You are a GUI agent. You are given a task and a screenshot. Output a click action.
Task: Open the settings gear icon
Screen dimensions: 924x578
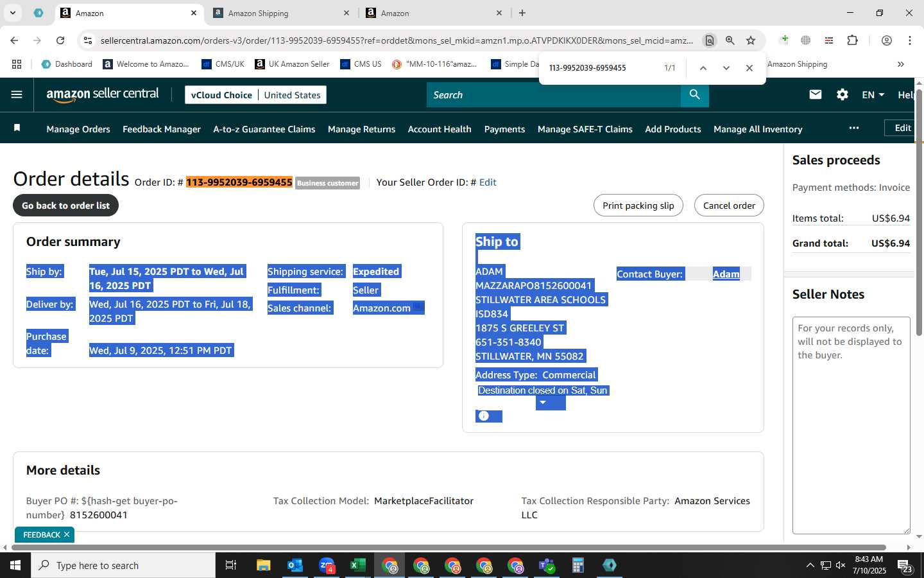(x=843, y=94)
